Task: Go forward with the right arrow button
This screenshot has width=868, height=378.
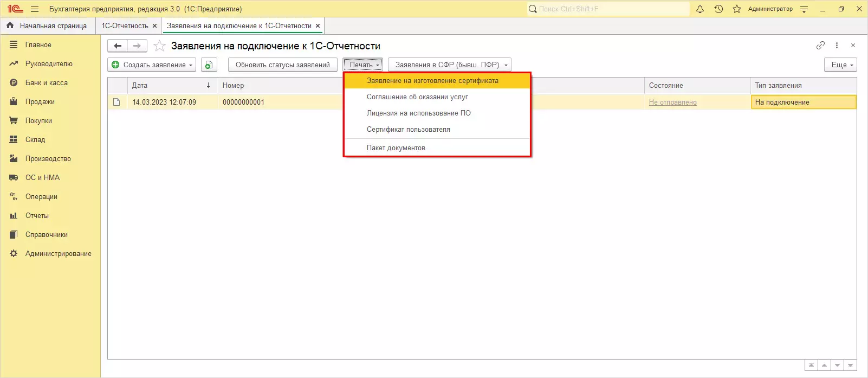Action: coord(137,46)
